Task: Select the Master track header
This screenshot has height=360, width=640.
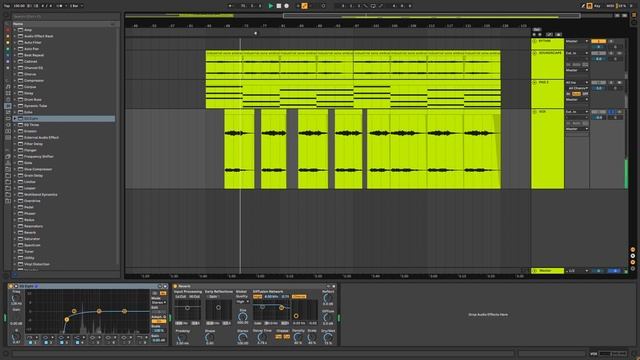Action: pyautogui.click(x=547, y=271)
